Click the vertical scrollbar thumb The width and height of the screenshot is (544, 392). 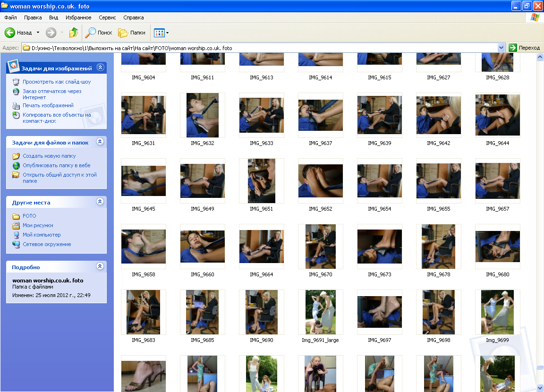click(x=540, y=367)
